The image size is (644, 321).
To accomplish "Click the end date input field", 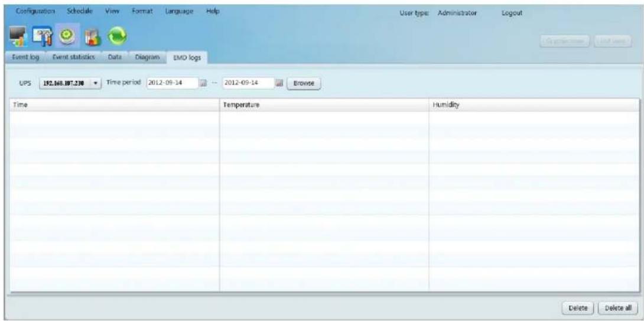I will coord(248,83).
